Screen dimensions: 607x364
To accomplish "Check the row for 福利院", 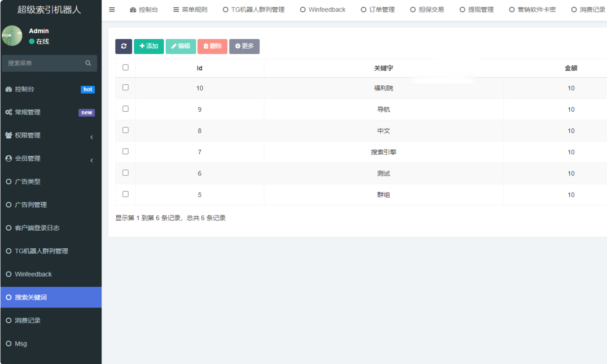I will [126, 88].
